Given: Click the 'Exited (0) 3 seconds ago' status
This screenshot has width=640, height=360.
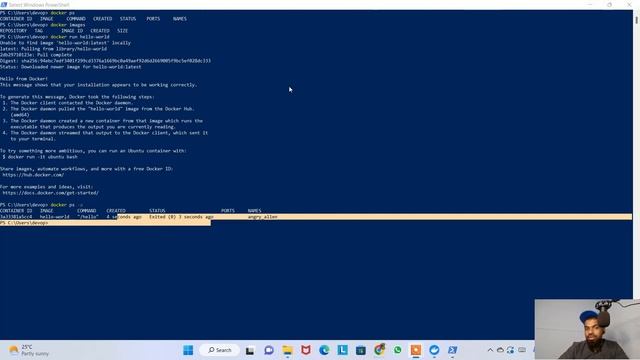Looking at the screenshot, I should [x=181, y=217].
